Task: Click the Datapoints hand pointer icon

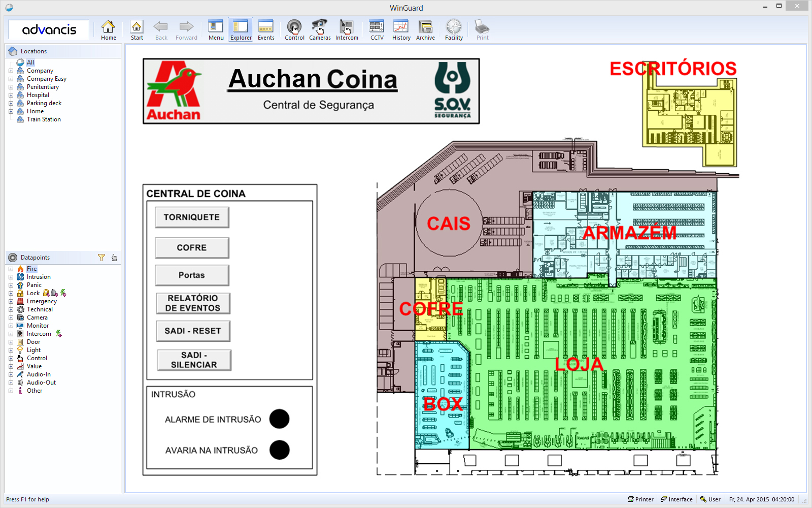Action: 114,258
